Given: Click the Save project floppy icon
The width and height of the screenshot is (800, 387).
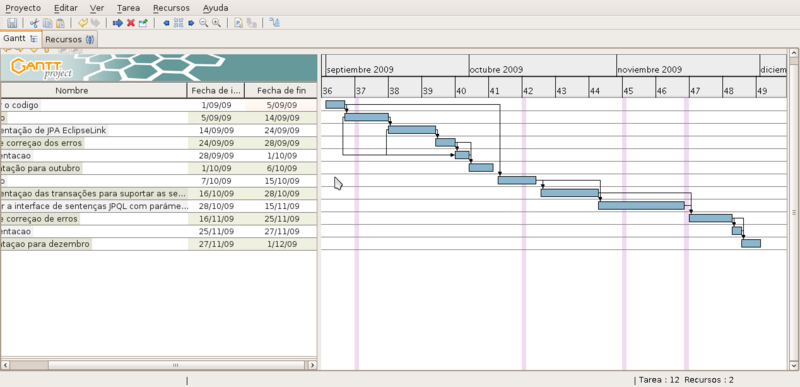Looking at the screenshot, I should coord(12,23).
